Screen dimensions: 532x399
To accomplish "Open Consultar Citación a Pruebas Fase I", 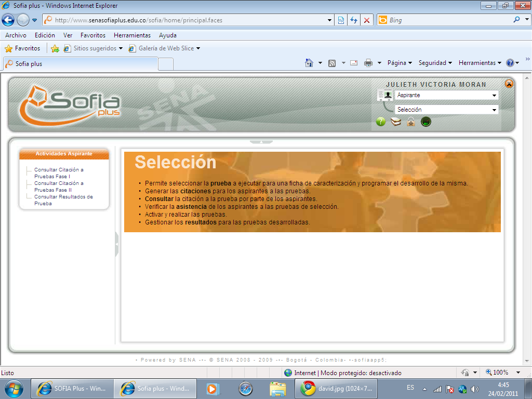I will 60,173.
